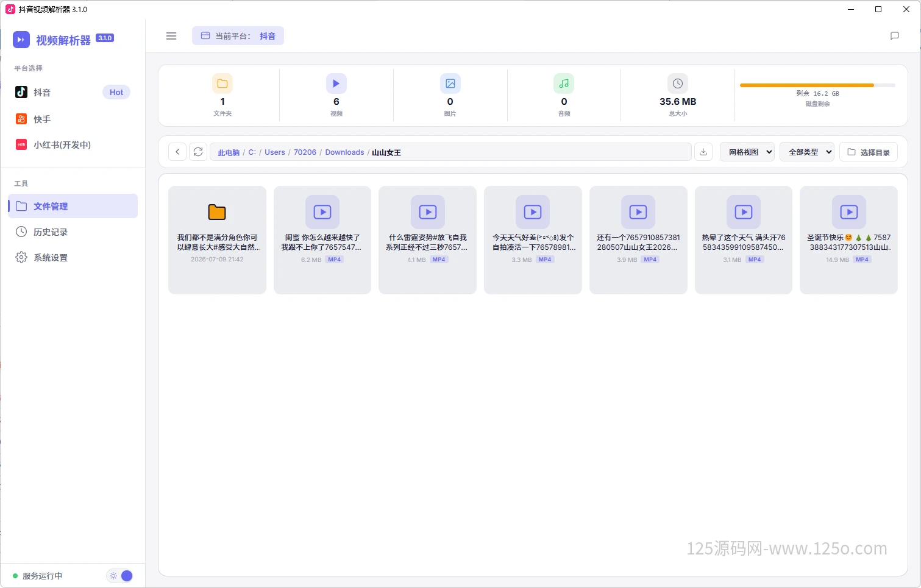Select the video 圣诞节快乐

click(x=848, y=239)
